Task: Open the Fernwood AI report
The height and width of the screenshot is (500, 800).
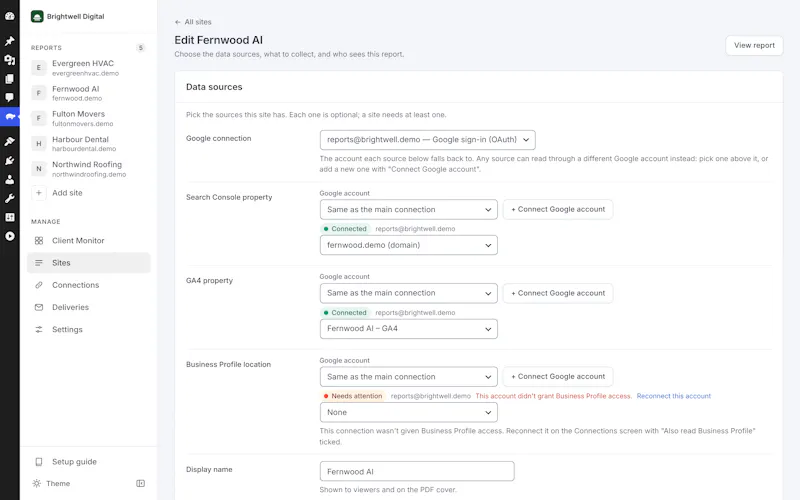Action: (89, 93)
